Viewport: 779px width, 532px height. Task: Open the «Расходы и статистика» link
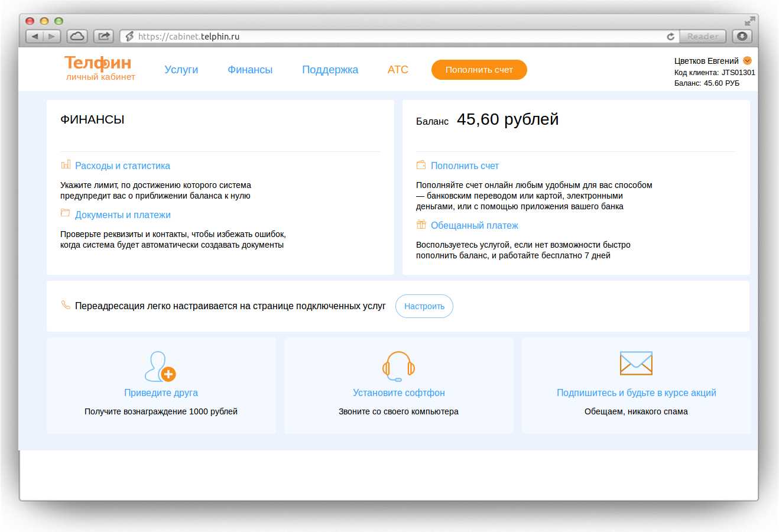pos(122,166)
